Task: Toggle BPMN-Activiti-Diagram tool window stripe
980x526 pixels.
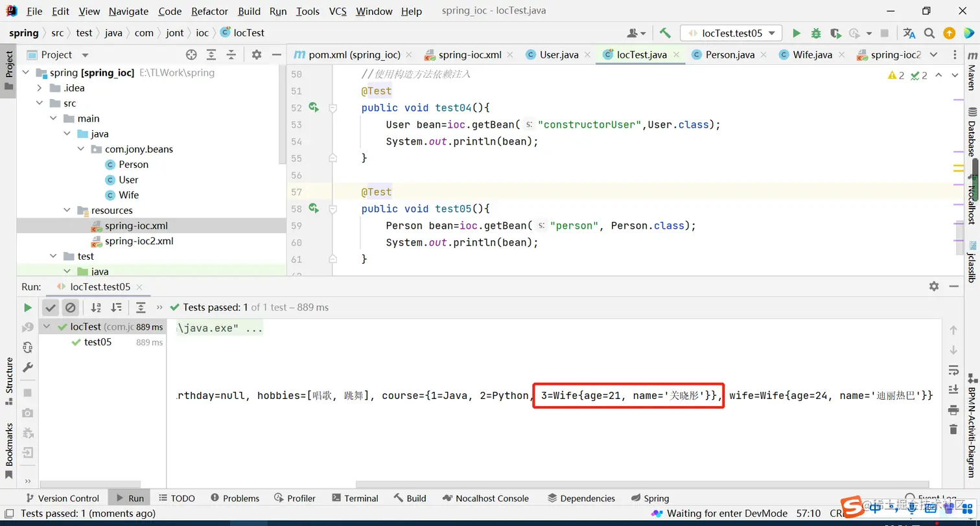Action: [x=971, y=426]
